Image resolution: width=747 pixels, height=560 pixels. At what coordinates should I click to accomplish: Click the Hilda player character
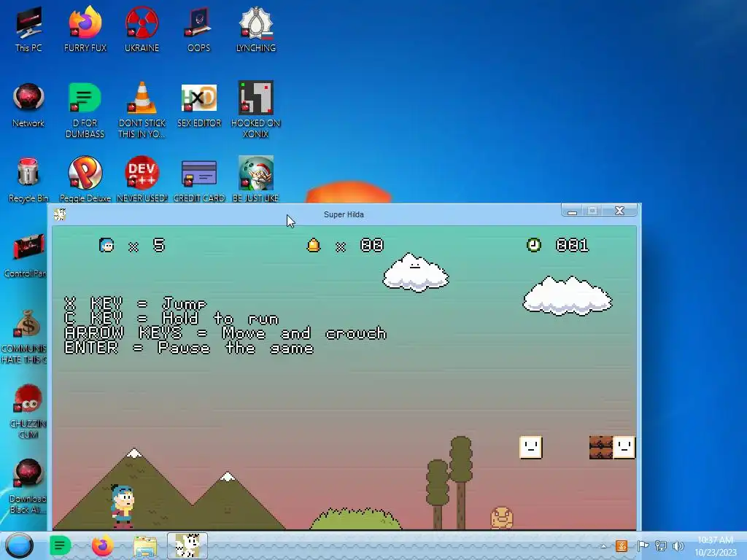pos(123,507)
